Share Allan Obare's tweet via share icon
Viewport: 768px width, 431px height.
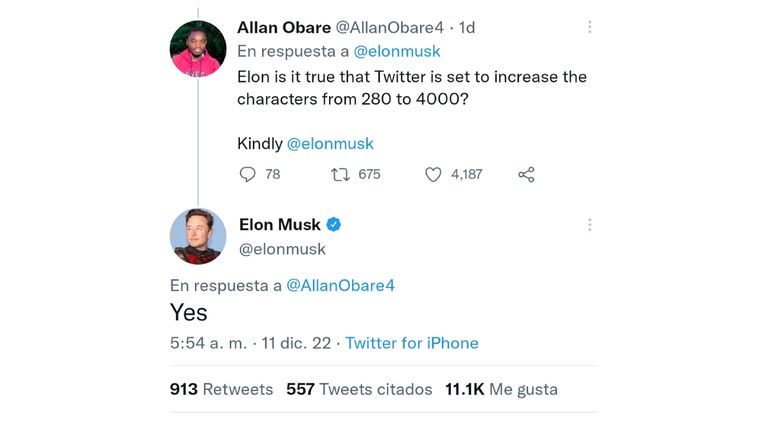(527, 174)
